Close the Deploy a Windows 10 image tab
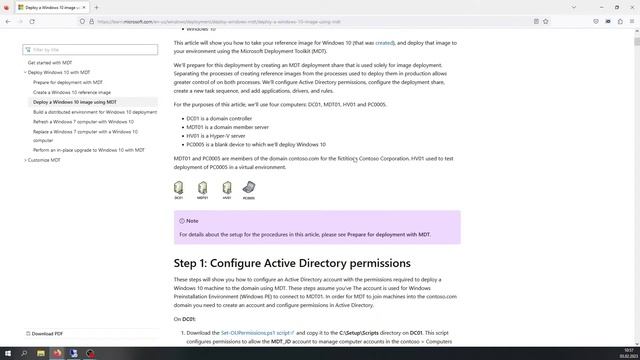This screenshot has width=640, height=360. tap(84, 7)
